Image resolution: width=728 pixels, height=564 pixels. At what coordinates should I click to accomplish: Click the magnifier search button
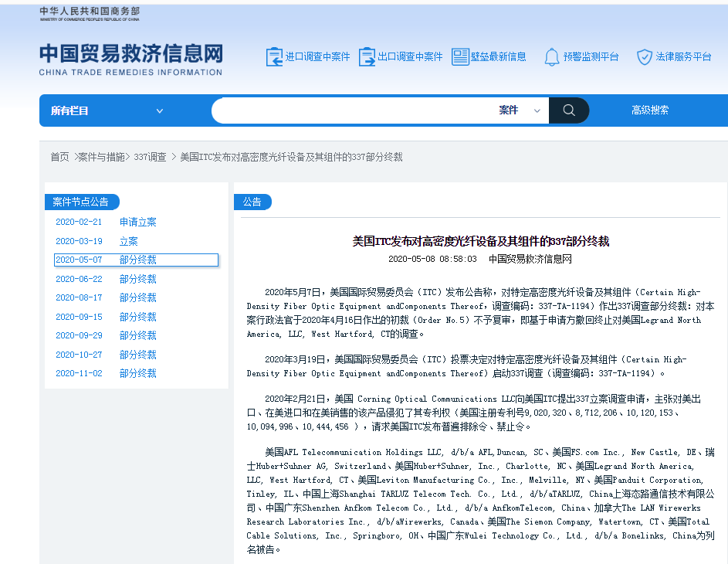click(569, 110)
